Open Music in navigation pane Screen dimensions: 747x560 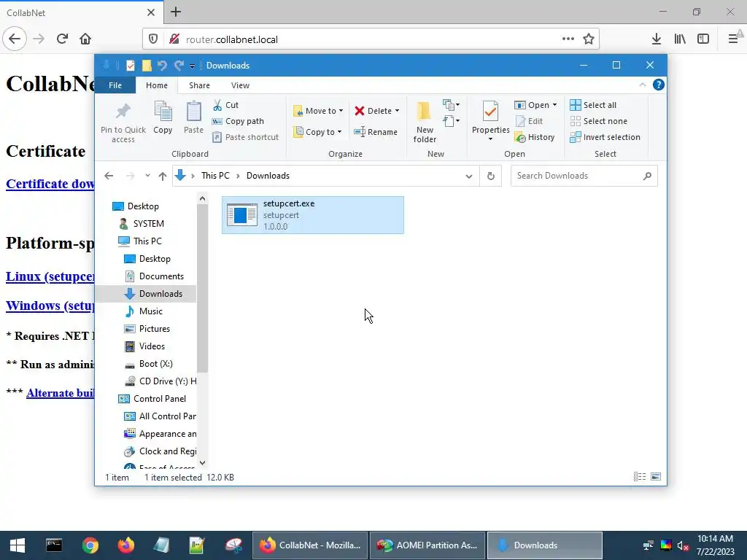pos(150,311)
